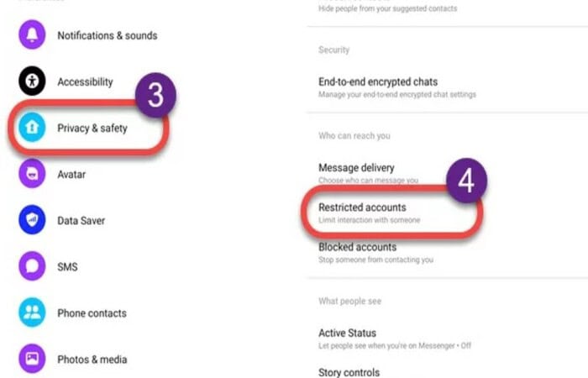Select Privacy & safety option

click(92, 129)
